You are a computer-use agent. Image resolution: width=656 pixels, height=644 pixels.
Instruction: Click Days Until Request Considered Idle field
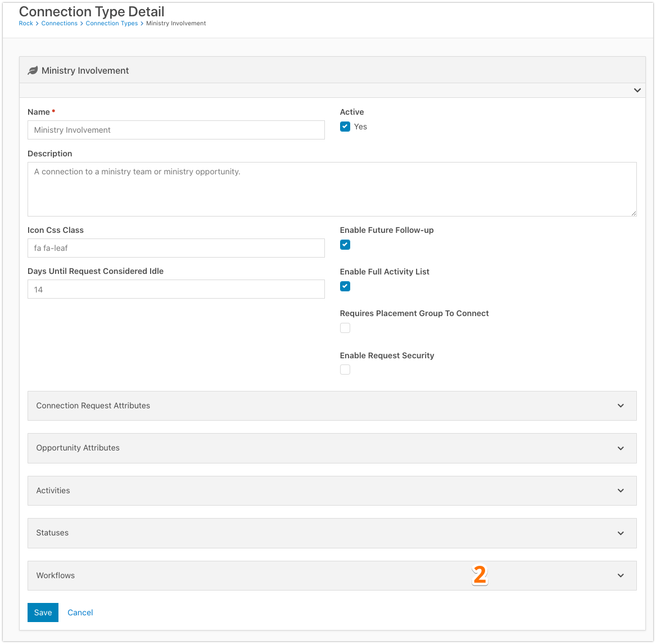pos(176,289)
